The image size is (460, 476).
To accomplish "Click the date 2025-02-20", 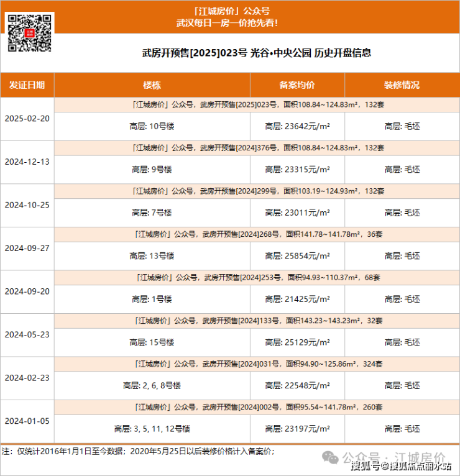I will [x=27, y=119].
